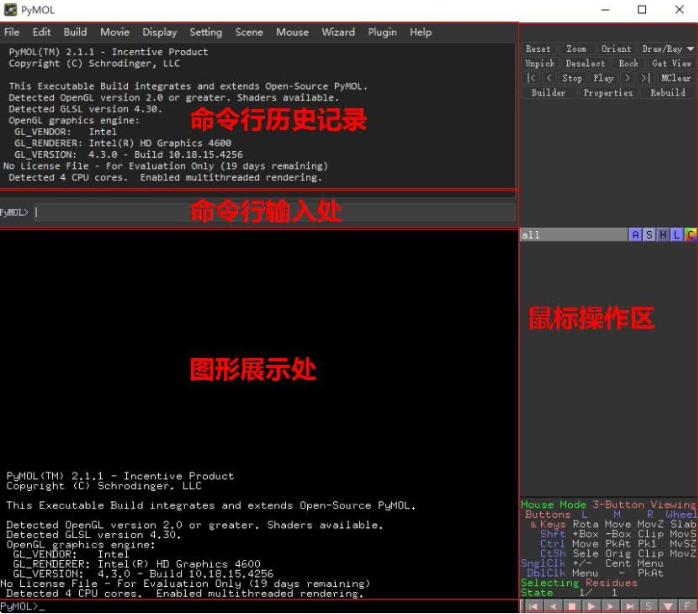This screenshot has width=698, height=614.
Task: Click the Rebuild button
Action: click(668, 93)
